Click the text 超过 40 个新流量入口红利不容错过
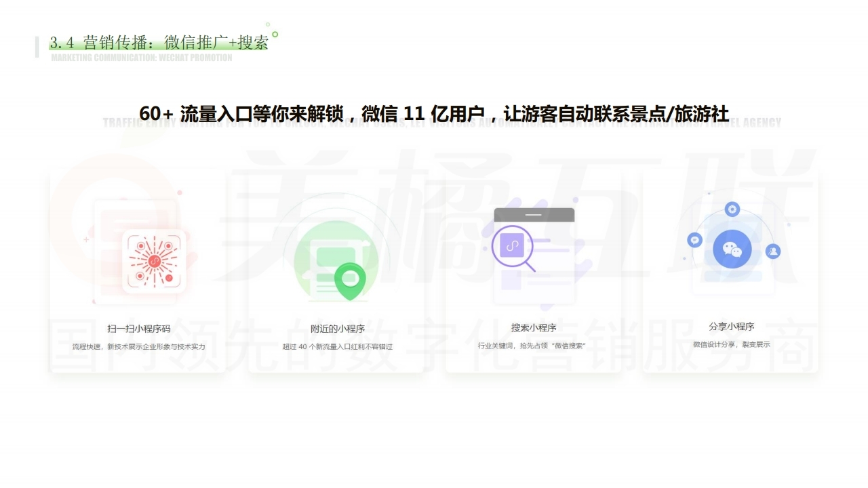This screenshot has width=868, height=488. click(x=338, y=346)
